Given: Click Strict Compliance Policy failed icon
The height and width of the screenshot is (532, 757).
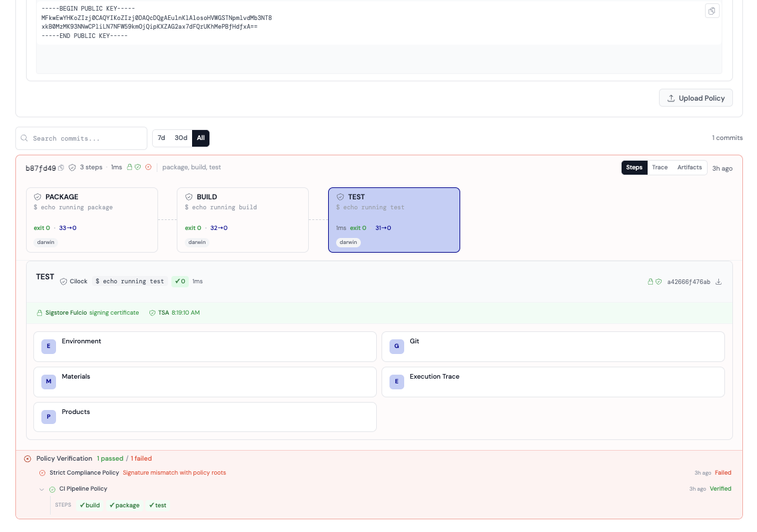Looking at the screenshot, I should (x=42, y=473).
